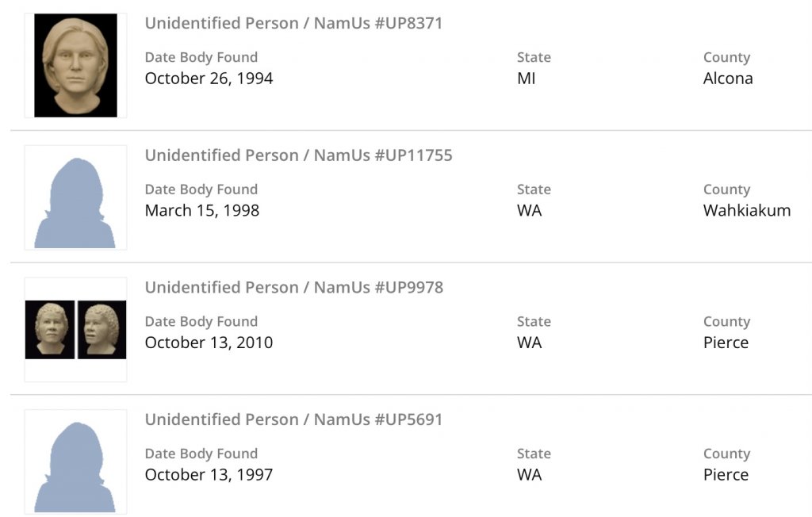Click the Date Body Found label for UP8371
The height and width of the screenshot is (517, 812).
click(201, 58)
